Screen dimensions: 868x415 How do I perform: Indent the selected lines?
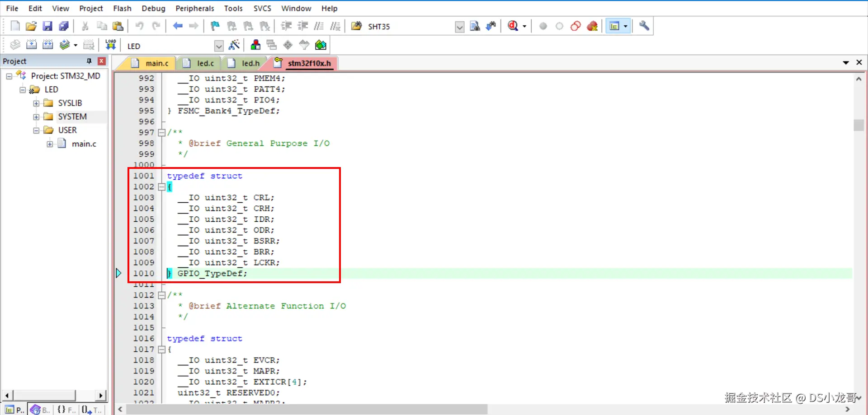(x=286, y=26)
